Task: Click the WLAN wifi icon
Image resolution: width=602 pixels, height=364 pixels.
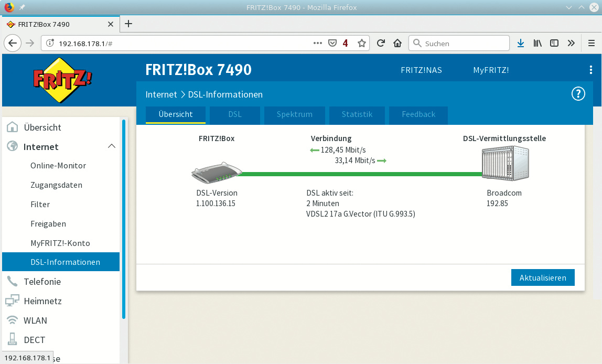Action: [12, 320]
